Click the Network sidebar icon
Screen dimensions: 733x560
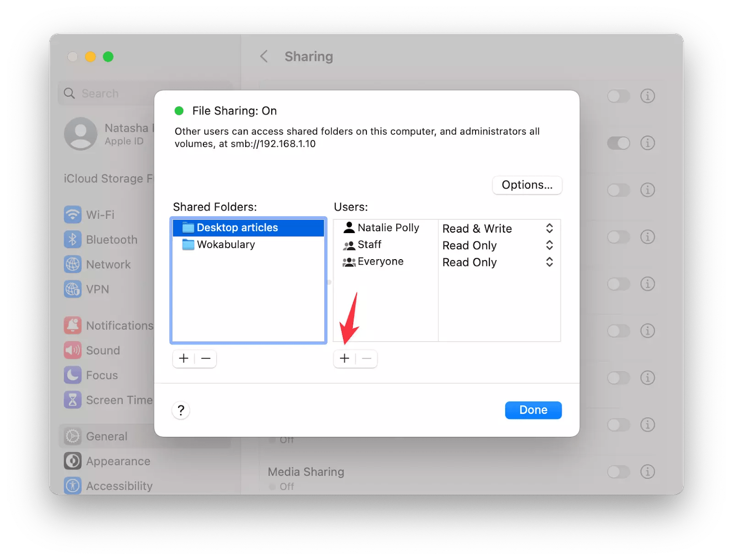tap(73, 264)
